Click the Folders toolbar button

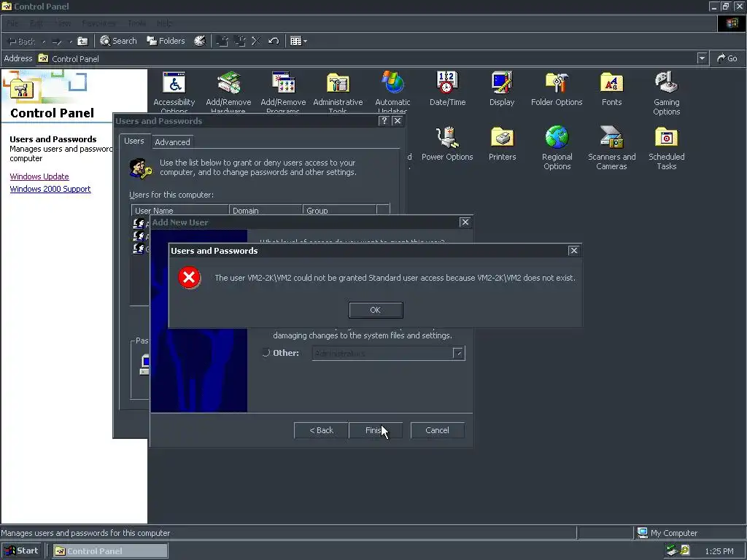tap(166, 41)
